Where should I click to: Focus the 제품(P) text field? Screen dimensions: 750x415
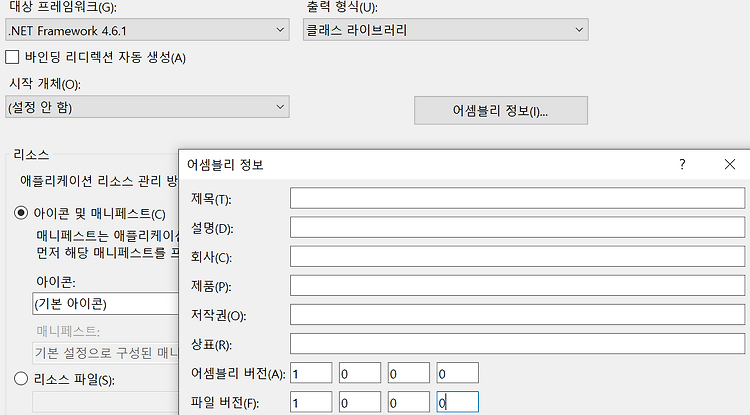click(x=518, y=285)
